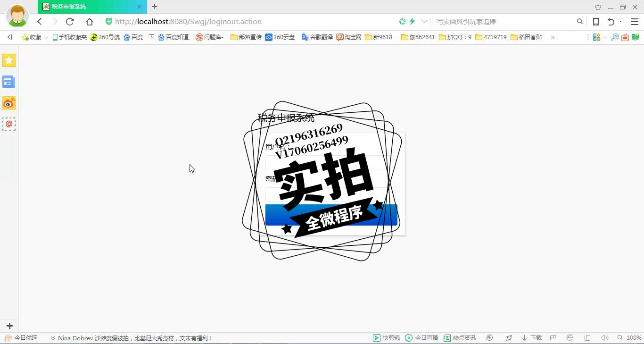The width and height of the screenshot is (644, 344).
Task: Expand the dropdown beside extensions grid icon
Action: coord(605,37)
